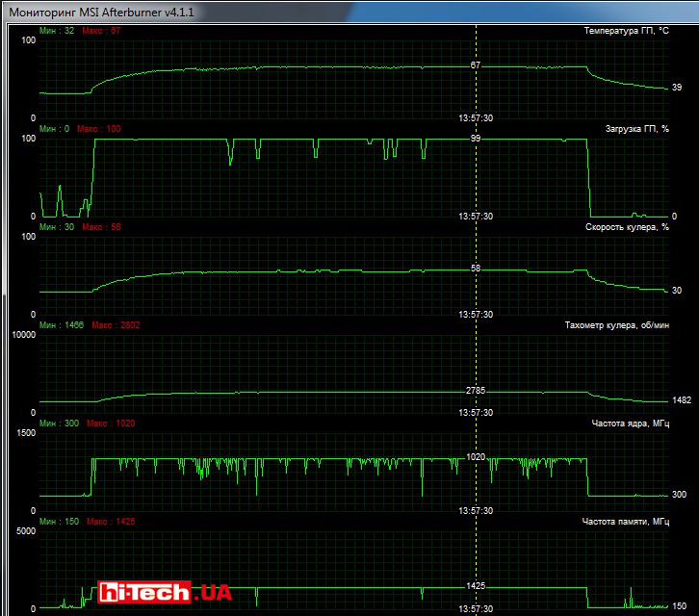Click the 67 value on the temperature curve
This screenshot has height=616, width=699.
(x=476, y=65)
